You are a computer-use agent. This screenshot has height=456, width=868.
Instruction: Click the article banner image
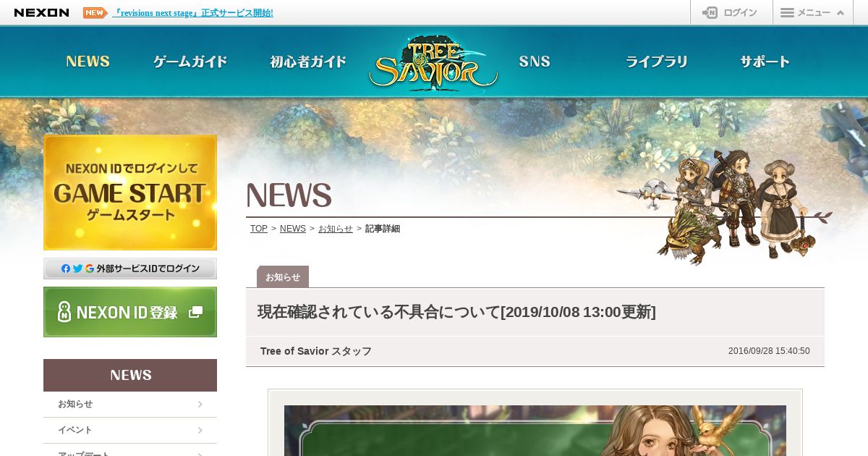(535, 431)
